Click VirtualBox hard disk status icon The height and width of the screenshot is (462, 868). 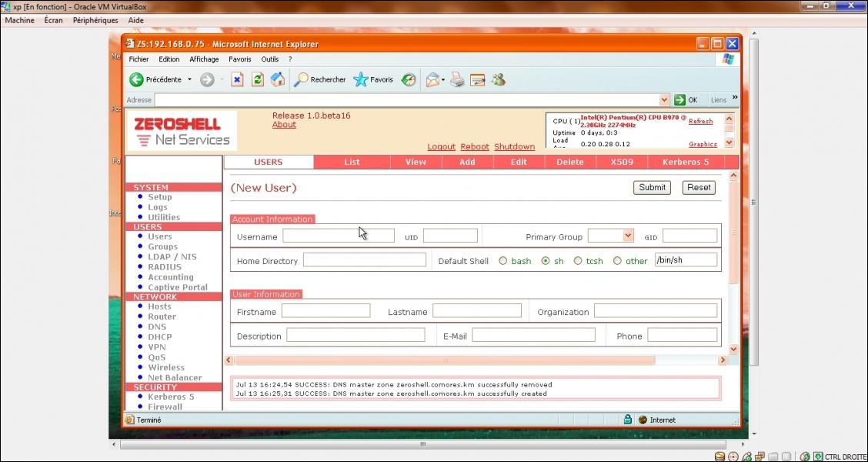719,457
